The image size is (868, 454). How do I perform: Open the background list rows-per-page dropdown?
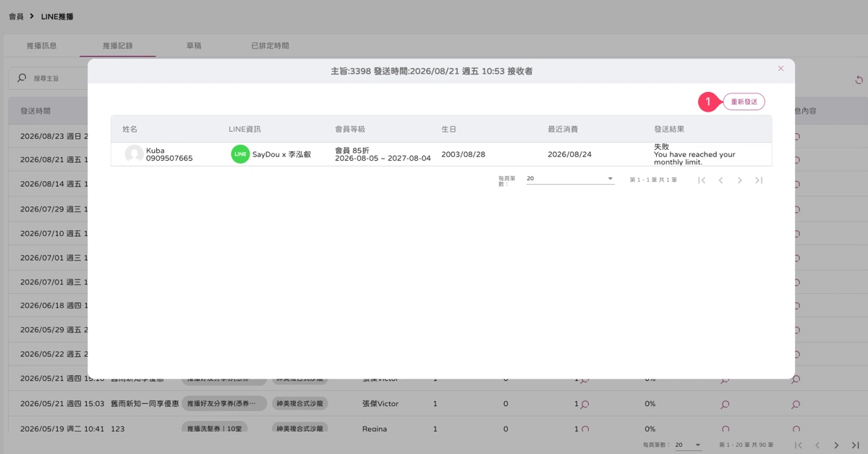point(689,445)
